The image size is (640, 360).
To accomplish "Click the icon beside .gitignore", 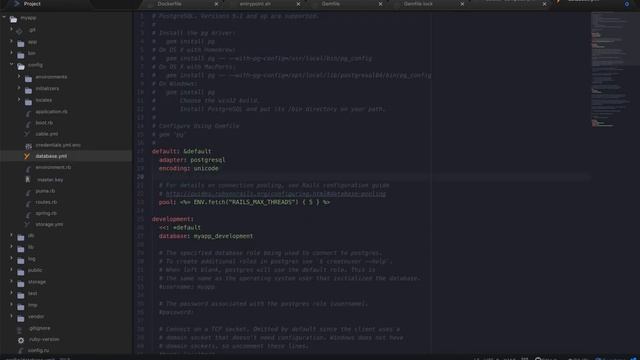I will 20,329.
